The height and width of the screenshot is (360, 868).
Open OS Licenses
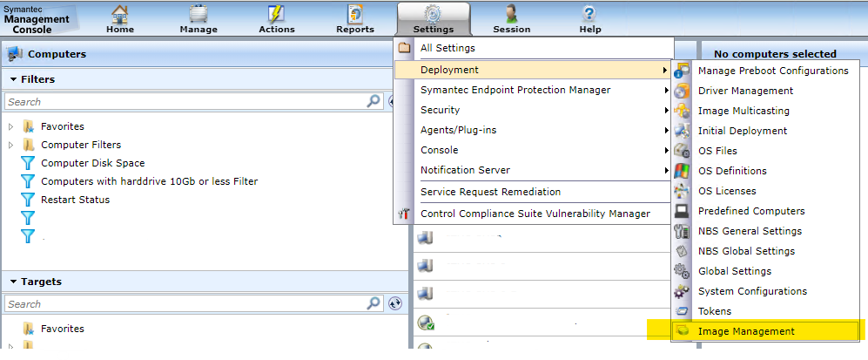click(727, 191)
